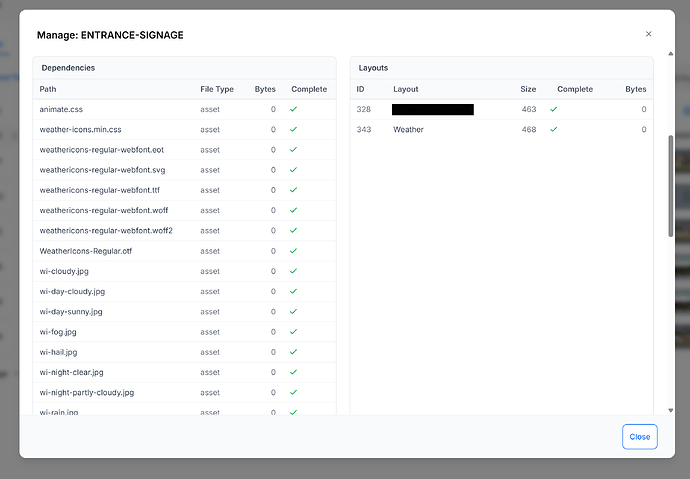Click the bytes value for Weather layout
The image size is (690, 479).
coord(644,129)
